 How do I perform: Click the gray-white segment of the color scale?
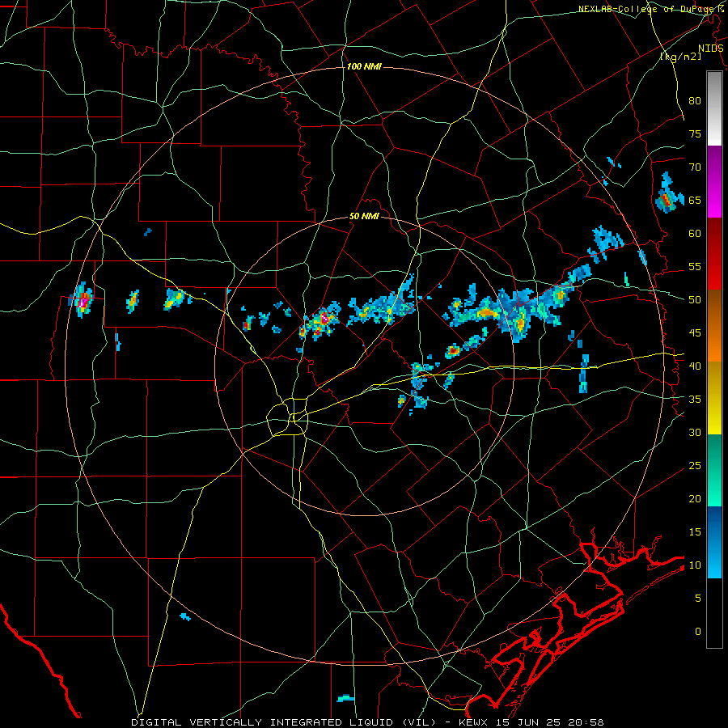[x=714, y=108]
